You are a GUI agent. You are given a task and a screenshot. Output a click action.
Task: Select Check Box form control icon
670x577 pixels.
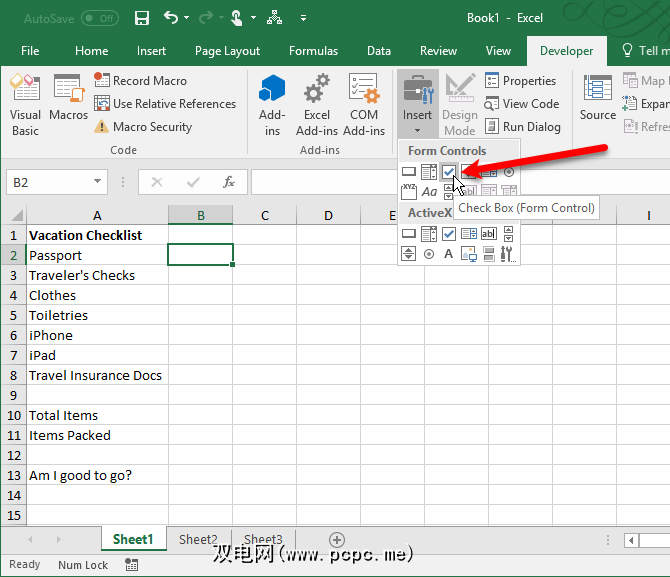449,172
